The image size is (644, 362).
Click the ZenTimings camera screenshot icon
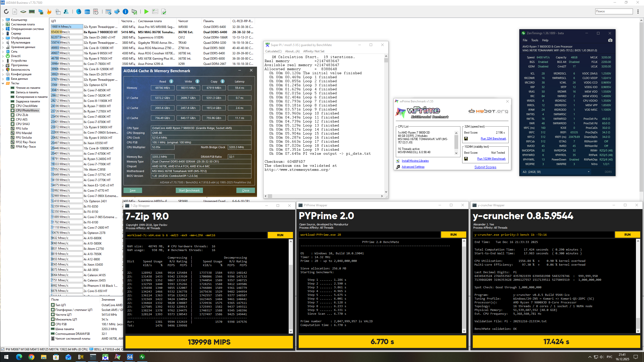610,40
